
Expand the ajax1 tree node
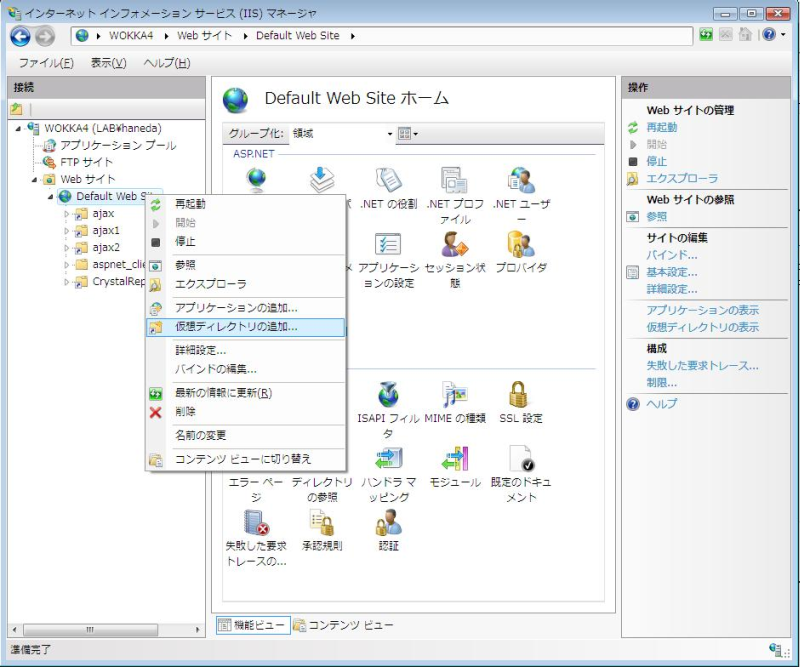(66, 231)
